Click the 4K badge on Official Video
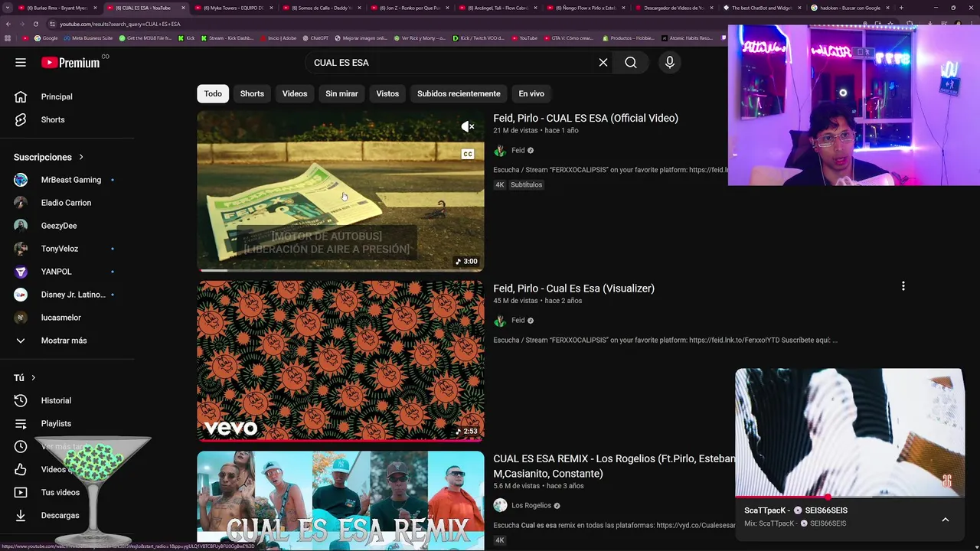980x551 pixels. (x=500, y=185)
